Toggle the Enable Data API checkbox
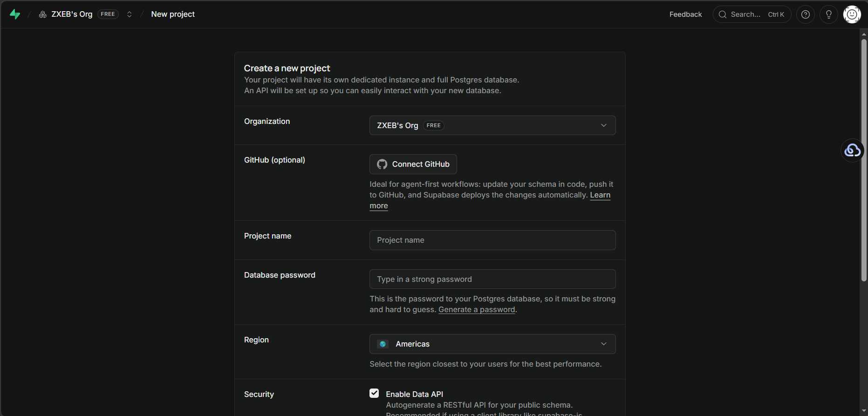Image resolution: width=868 pixels, height=416 pixels. 374,394
